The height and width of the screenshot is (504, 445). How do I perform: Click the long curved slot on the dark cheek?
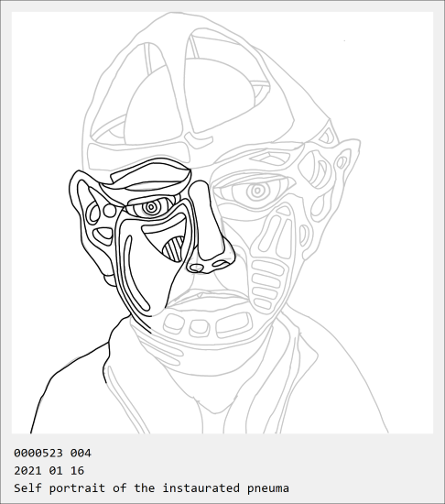135,273
